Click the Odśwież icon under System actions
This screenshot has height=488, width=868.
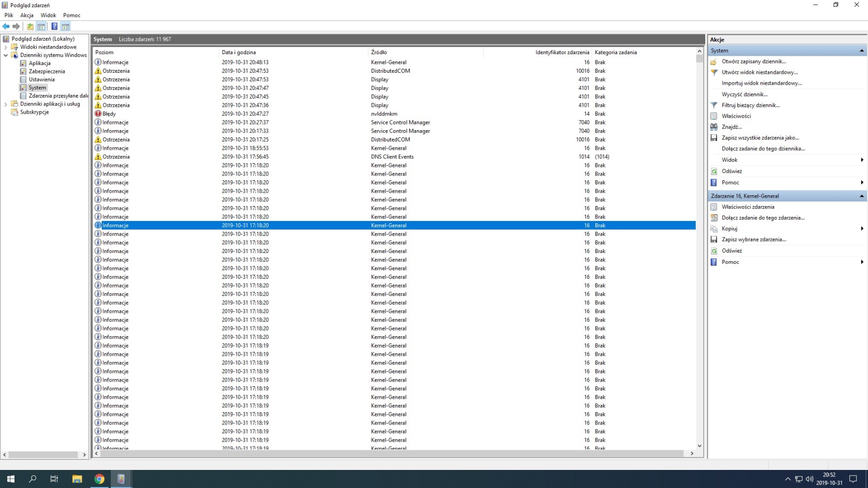point(714,171)
